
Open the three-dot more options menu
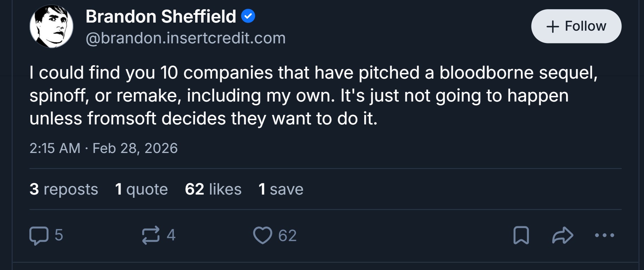(604, 235)
